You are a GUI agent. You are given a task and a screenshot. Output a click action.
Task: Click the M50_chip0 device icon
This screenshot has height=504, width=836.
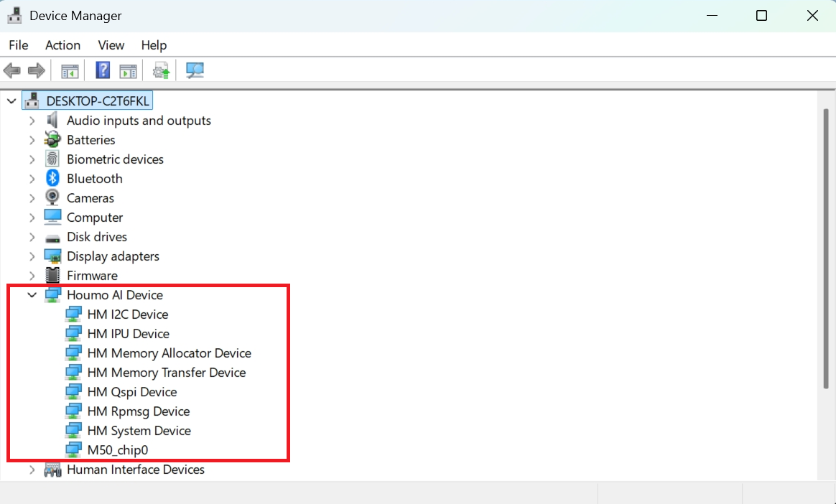[73, 450]
